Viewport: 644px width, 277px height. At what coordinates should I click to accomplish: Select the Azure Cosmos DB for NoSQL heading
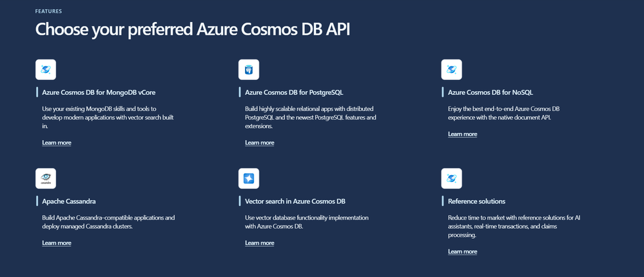[490, 92]
